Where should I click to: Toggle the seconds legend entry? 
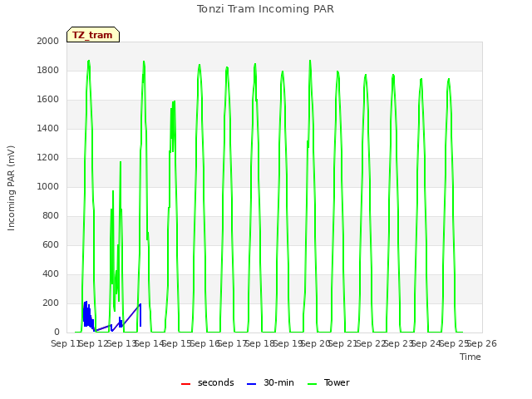(x=207, y=382)
